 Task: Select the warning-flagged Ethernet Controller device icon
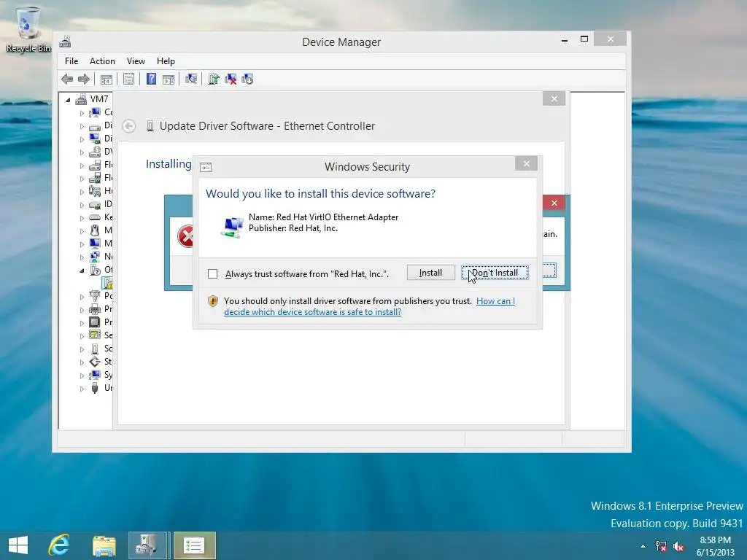(x=108, y=283)
